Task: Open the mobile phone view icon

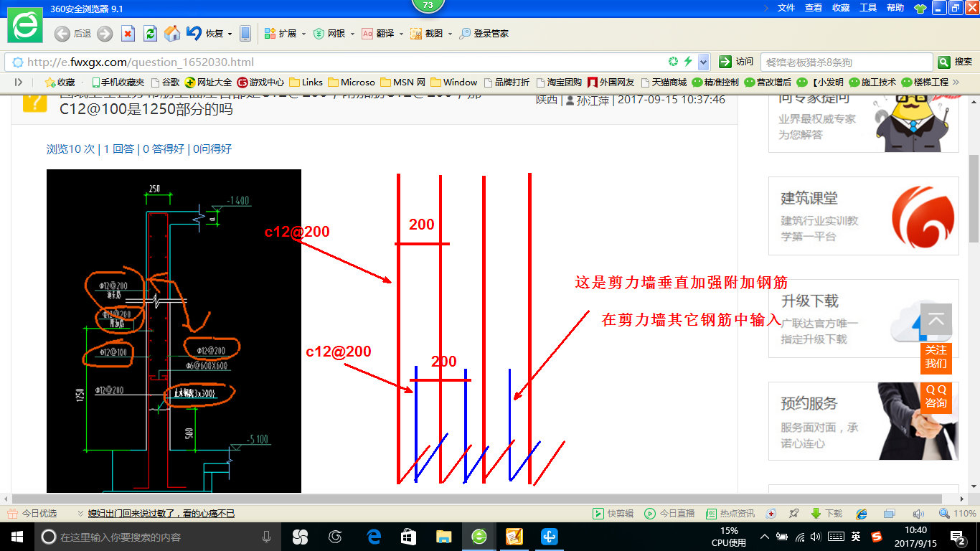Action: coord(245,34)
